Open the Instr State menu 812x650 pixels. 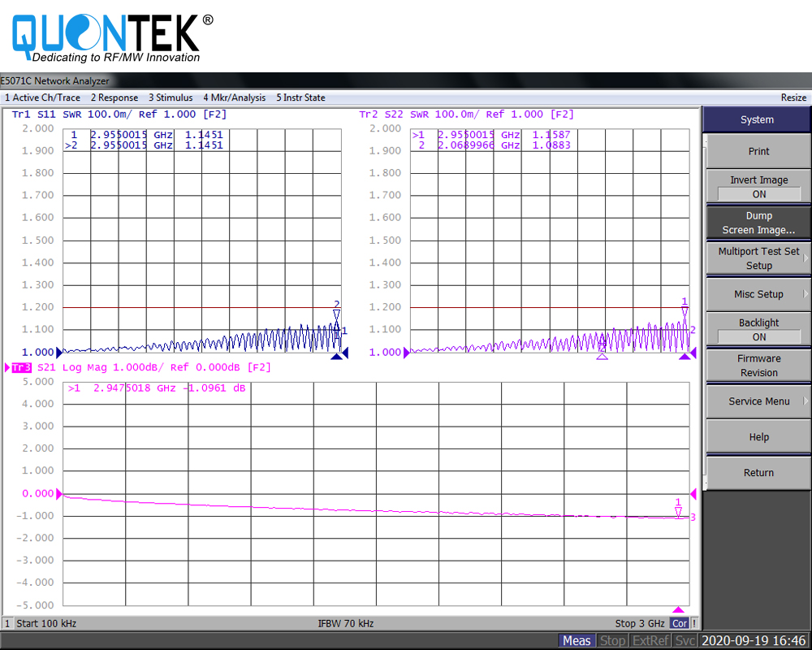pos(300,97)
